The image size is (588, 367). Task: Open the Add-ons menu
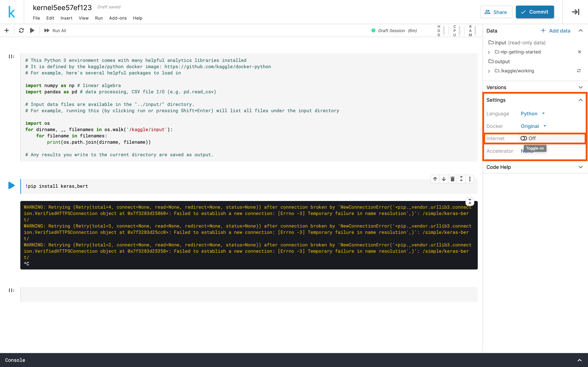(118, 18)
